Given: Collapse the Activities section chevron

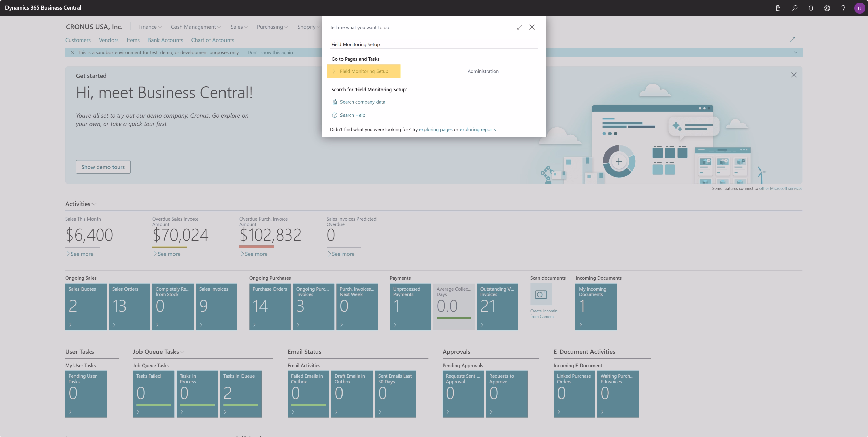Looking at the screenshot, I should [94, 204].
